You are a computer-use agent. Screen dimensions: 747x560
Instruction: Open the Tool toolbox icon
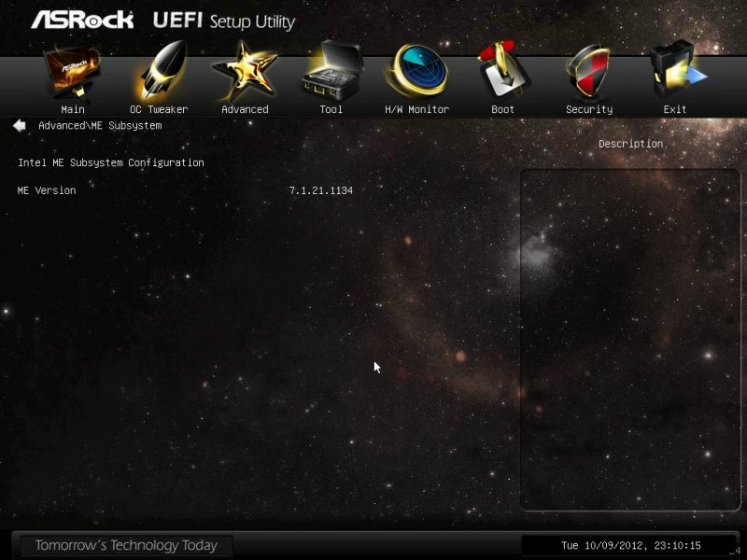pyautogui.click(x=331, y=72)
